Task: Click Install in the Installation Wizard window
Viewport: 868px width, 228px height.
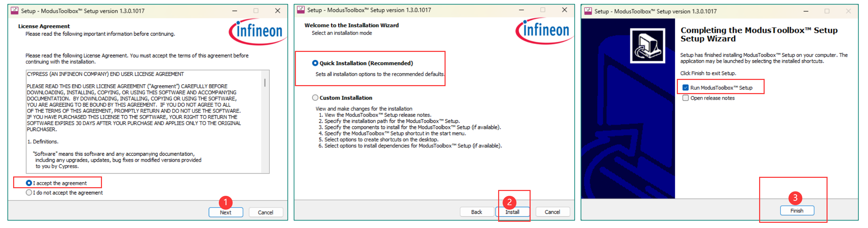Action: pos(512,212)
